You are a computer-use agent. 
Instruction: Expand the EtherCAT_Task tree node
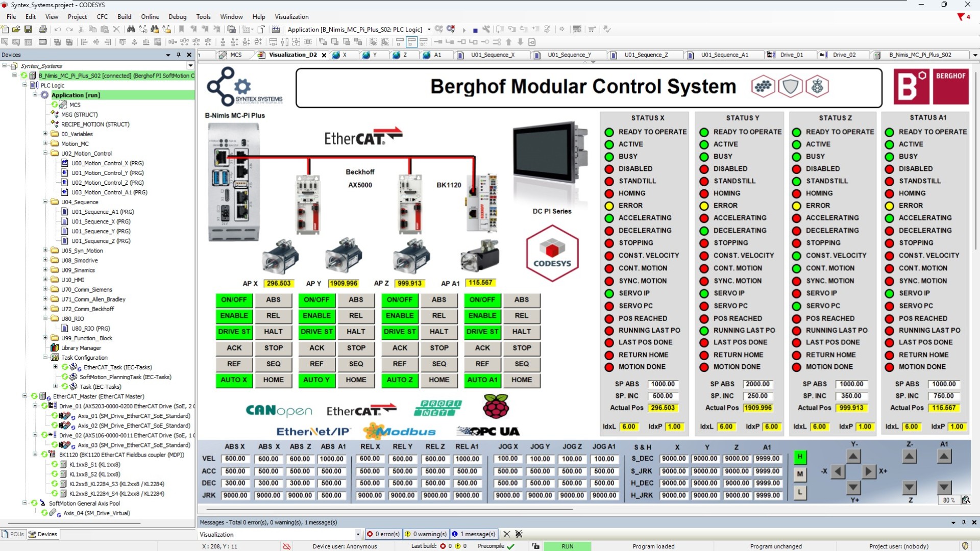(x=56, y=367)
